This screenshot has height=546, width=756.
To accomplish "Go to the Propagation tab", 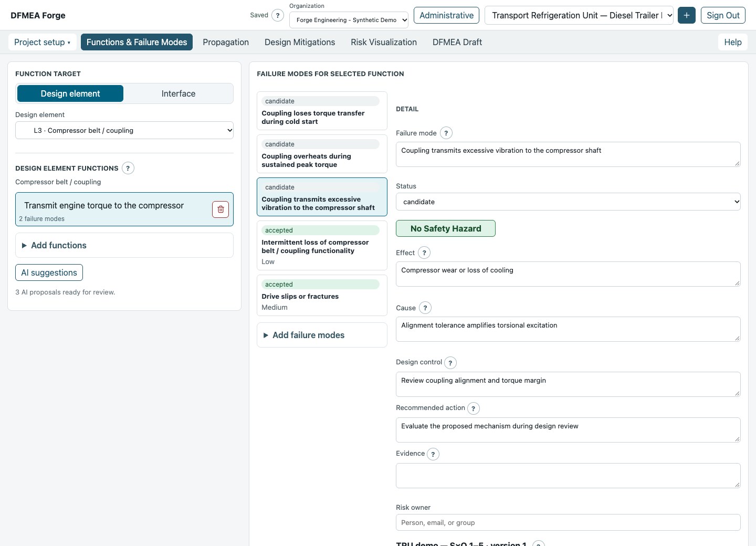I will [x=226, y=42].
